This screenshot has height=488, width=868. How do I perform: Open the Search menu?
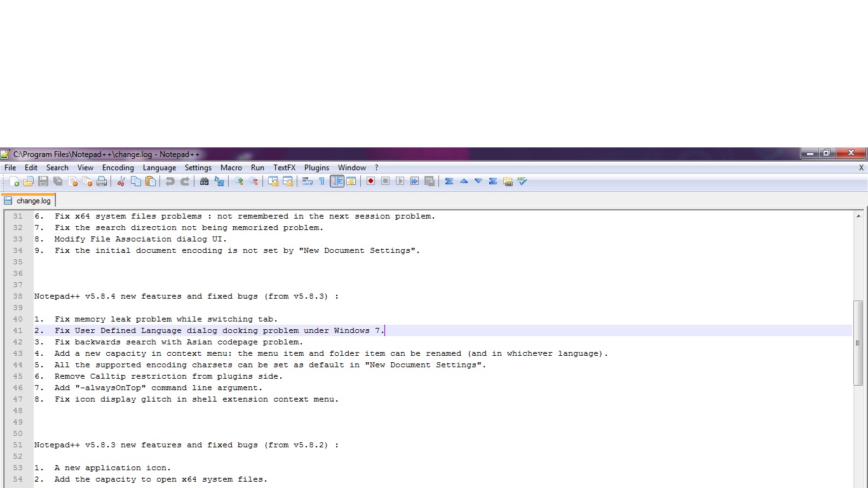57,168
